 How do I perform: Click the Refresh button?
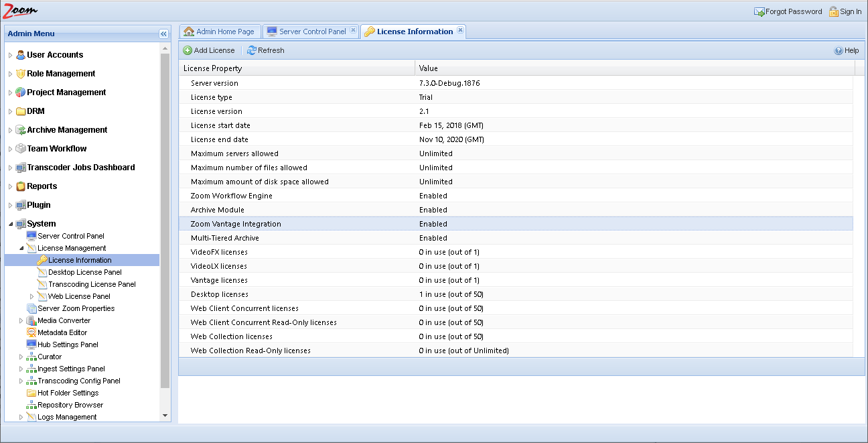point(266,50)
